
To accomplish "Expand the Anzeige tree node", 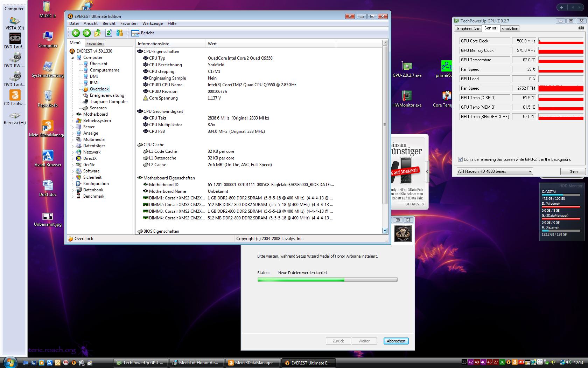I will pos(73,133).
